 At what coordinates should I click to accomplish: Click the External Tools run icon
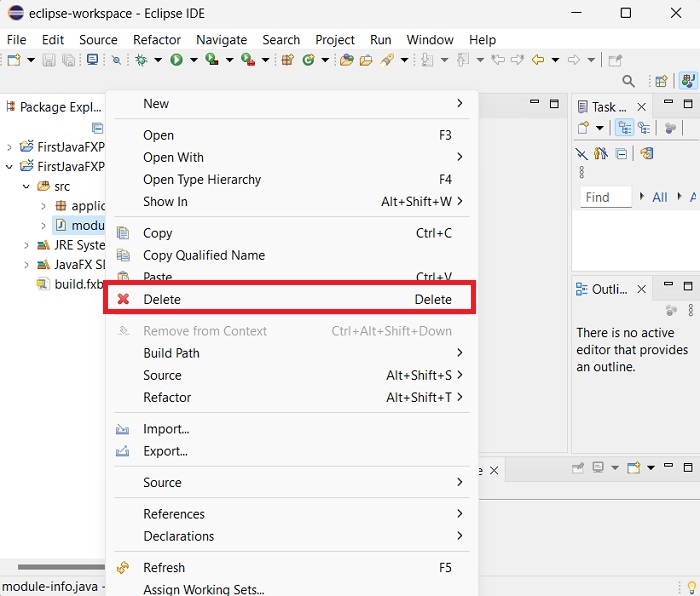[248, 60]
